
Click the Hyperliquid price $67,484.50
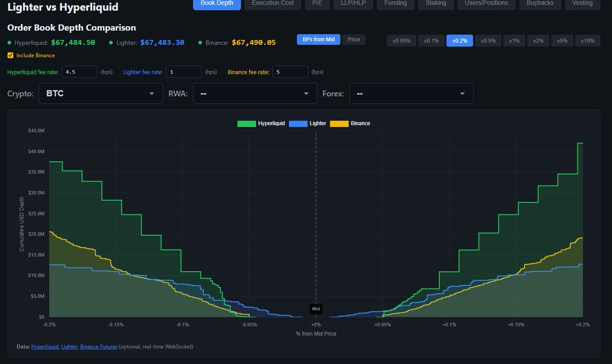(73, 43)
